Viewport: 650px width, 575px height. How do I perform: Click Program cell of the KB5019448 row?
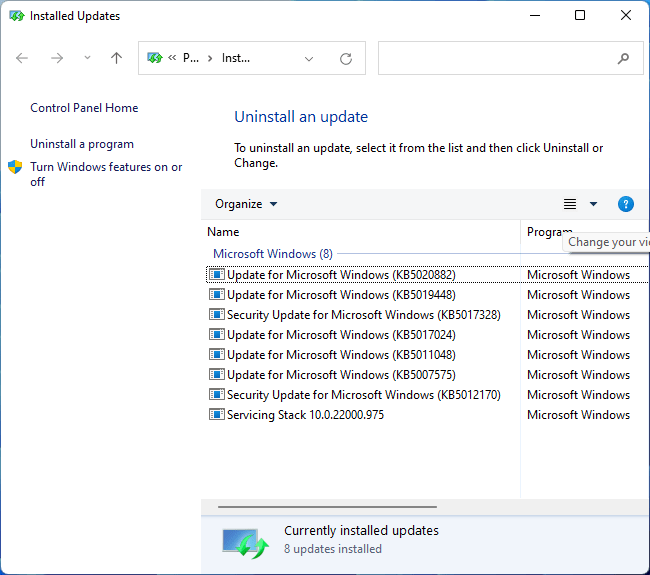click(578, 295)
